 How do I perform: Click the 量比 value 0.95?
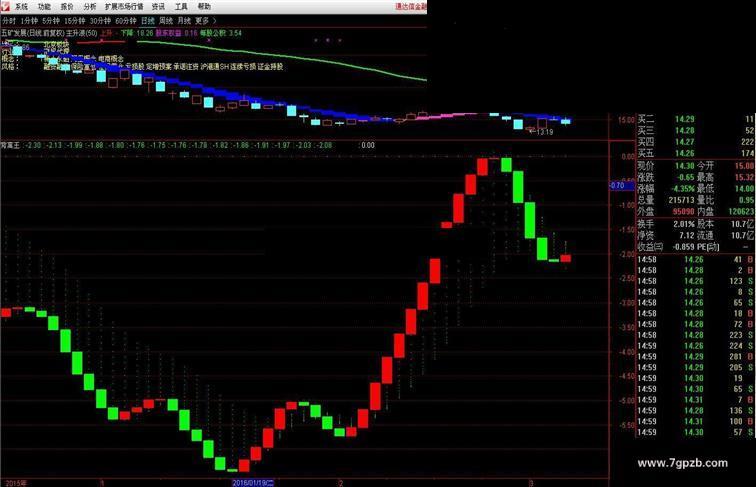746,200
